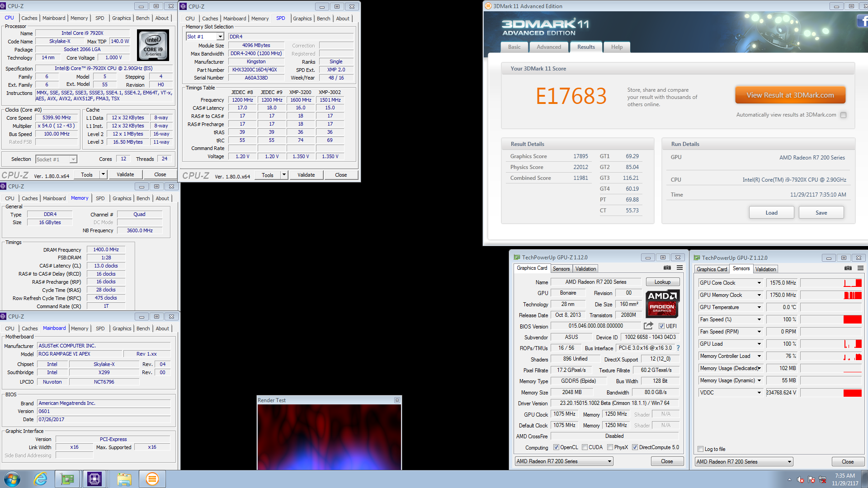
Task: Open Validation tab in GPU-Z Sensors window
Action: 765,269
